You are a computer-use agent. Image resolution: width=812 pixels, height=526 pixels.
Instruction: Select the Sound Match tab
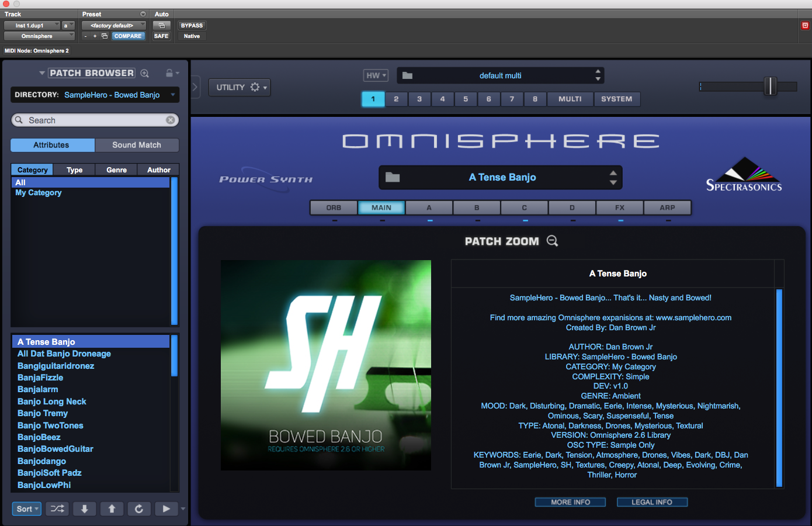137,145
